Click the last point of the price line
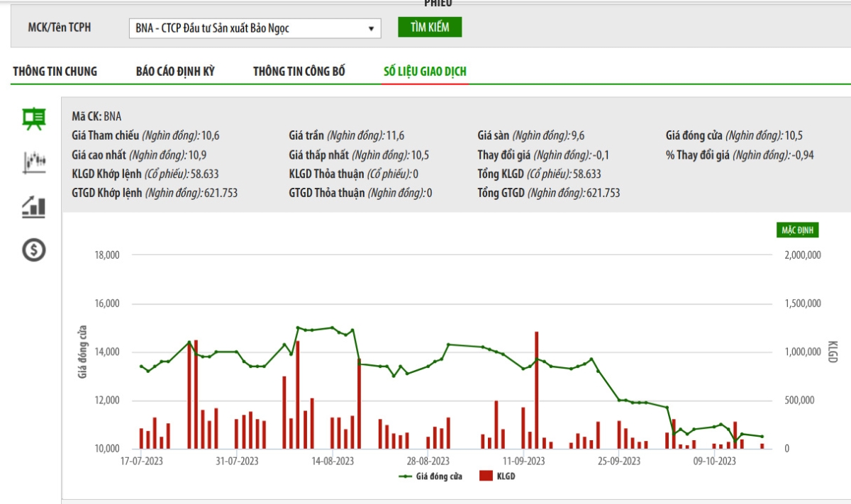 pyautogui.click(x=762, y=437)
